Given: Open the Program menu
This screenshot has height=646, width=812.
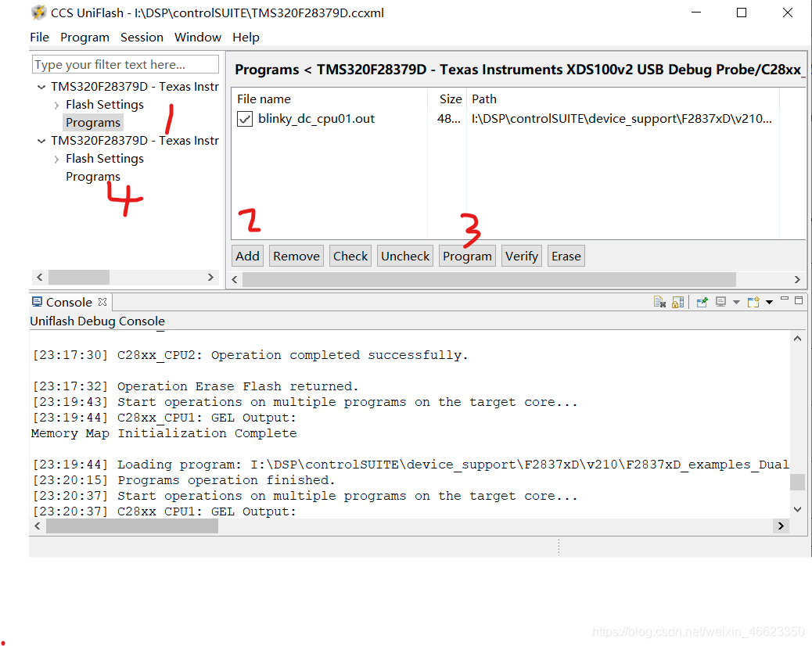Looking at the screenshot, I should click(84, 38).
